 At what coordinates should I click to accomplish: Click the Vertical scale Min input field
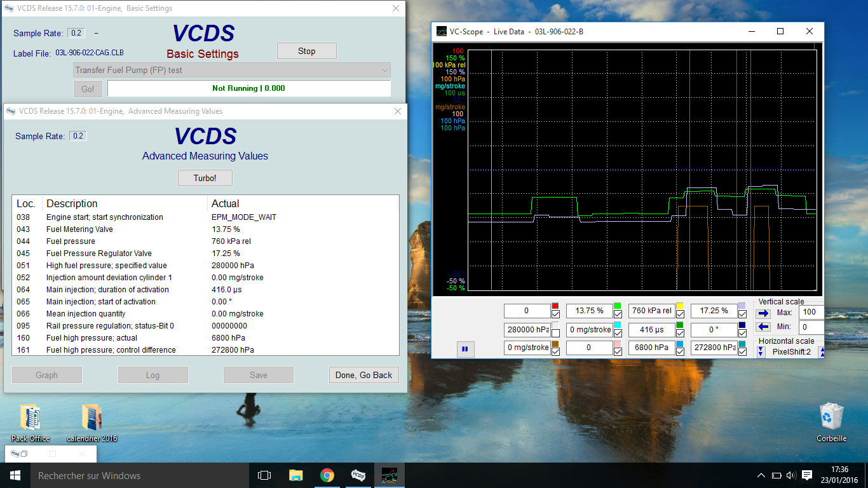pyautogui.click(x=811, y=327)
